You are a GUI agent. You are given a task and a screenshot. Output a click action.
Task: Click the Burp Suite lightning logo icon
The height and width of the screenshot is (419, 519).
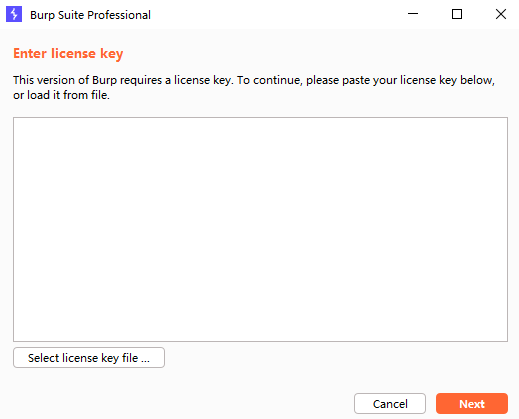pos(14,14)
